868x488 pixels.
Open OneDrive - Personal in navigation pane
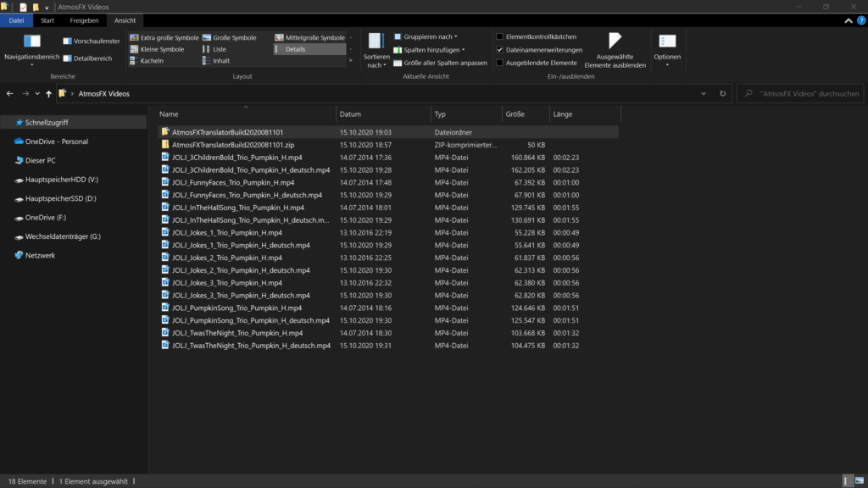(x=57, y=141)
